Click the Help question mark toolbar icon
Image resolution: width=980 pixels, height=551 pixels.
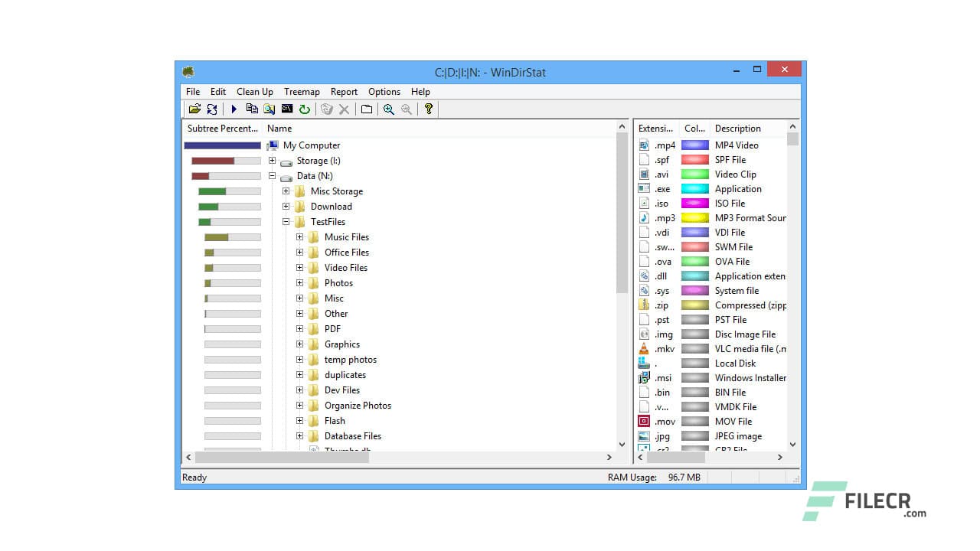(x=429, y=109)
